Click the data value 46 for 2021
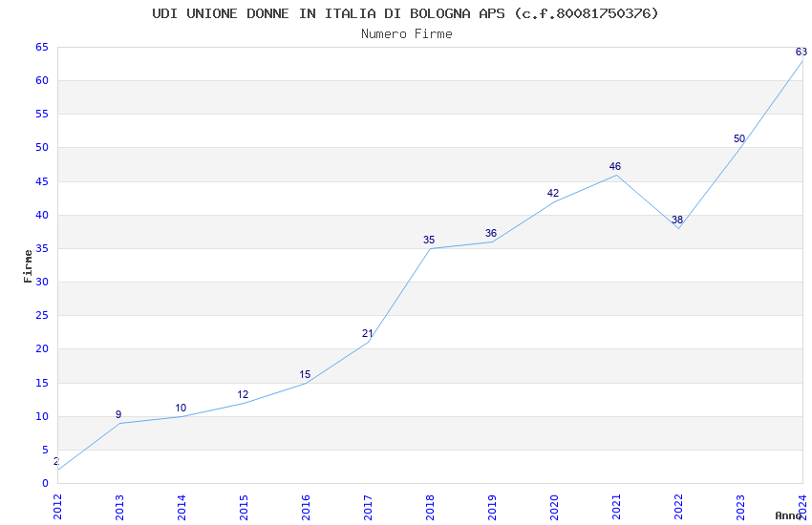 [x=614, y=166]
